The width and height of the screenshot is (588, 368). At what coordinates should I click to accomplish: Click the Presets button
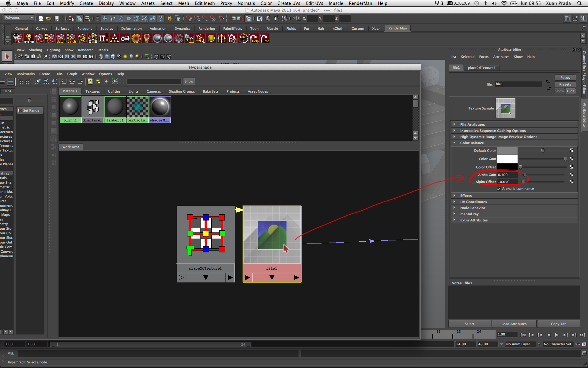(565, 84)
